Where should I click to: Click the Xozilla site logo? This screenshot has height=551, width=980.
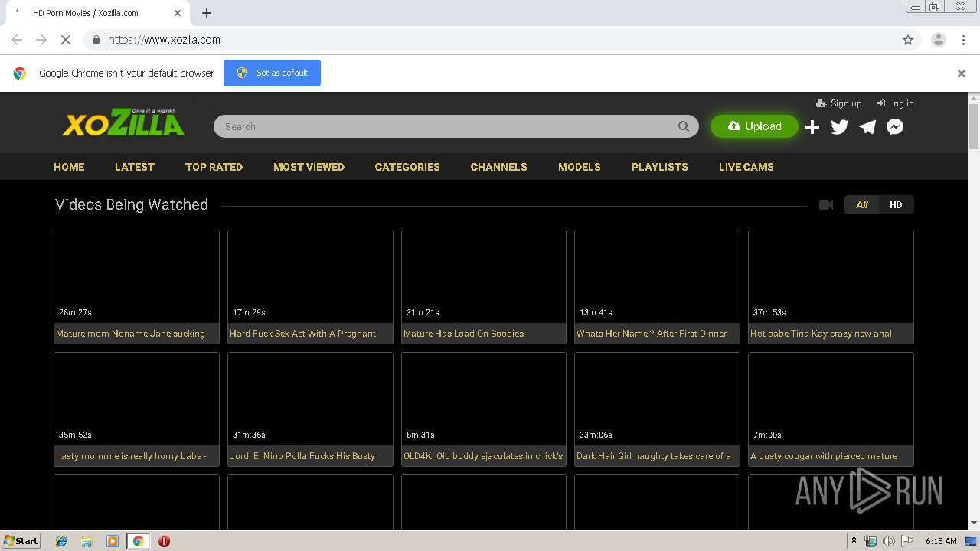pyautogui.click(x=123, y=122)
